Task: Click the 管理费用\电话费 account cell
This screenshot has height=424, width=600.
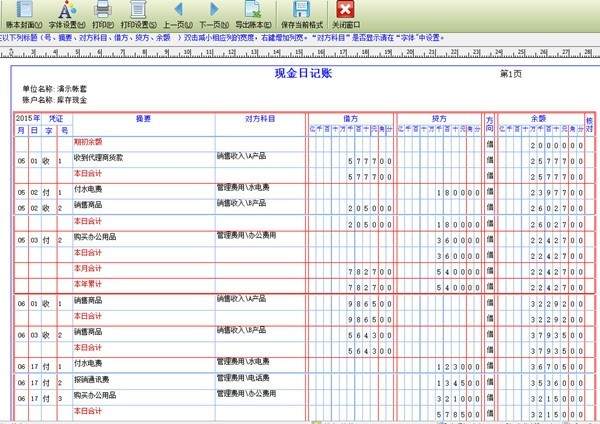Action: (x=244, y=379)
